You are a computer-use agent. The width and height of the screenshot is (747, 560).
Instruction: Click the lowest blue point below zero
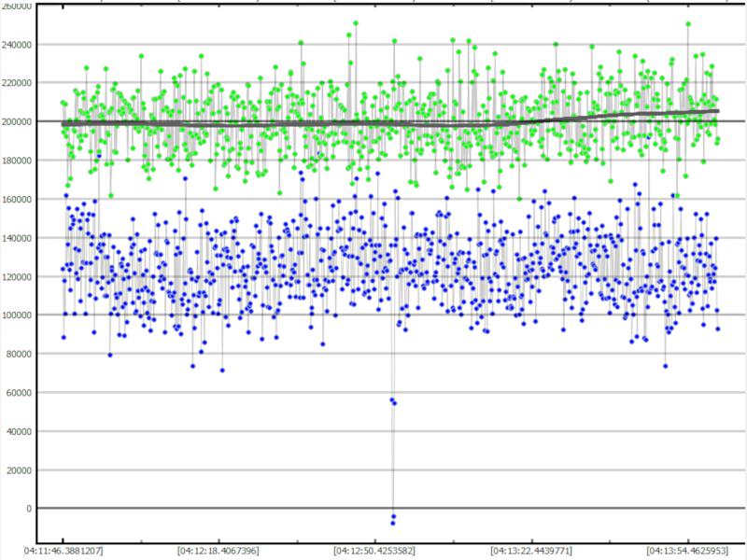click(393, 523)
